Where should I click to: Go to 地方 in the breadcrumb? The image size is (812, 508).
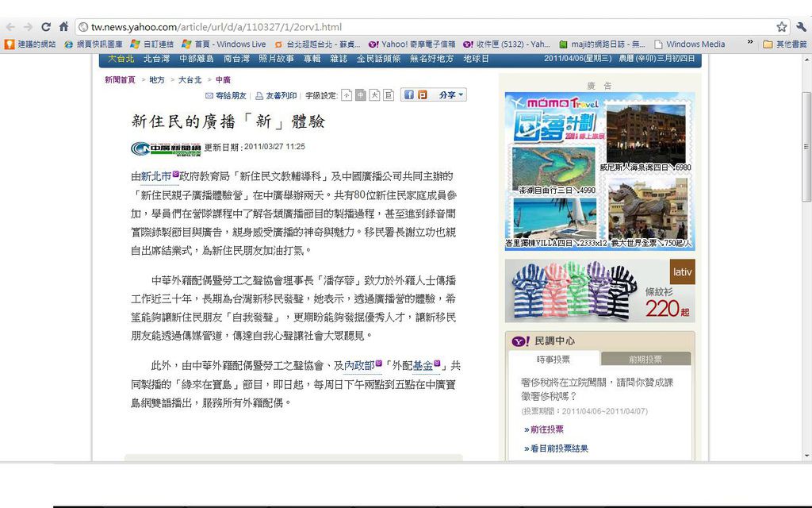[x=157, y=80]
